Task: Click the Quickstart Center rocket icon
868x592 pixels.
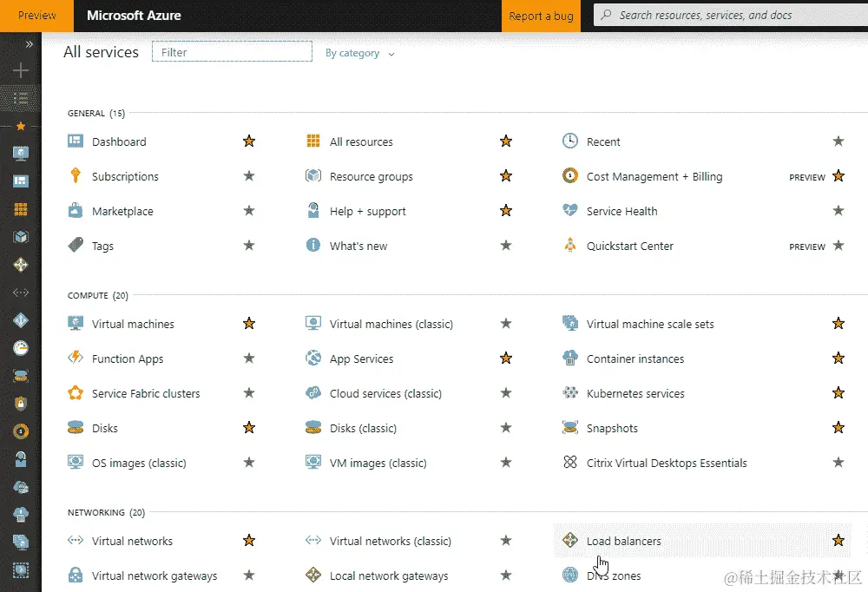Action: [570, 245]
